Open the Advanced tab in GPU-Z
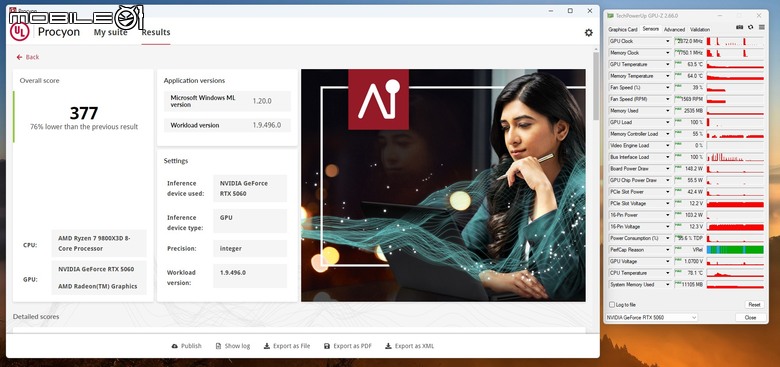 pos(675,29)
